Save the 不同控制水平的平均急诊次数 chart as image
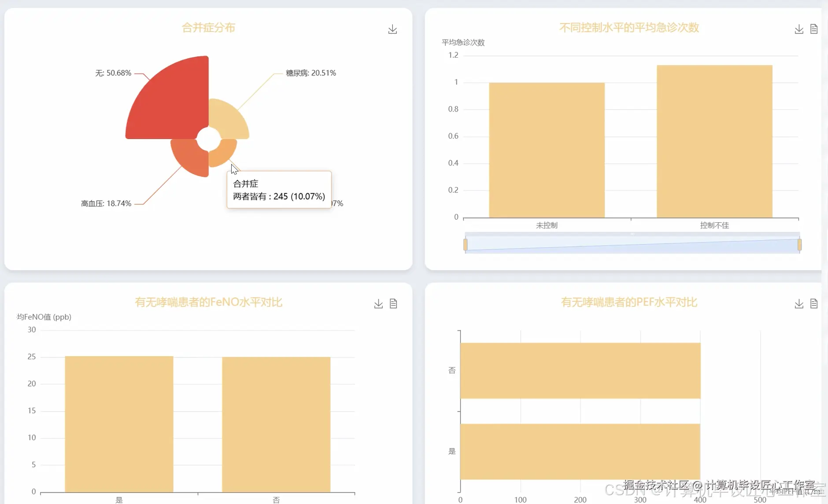Image resolution: width=828 pixels, height=504 pixels. coord(799,29)
